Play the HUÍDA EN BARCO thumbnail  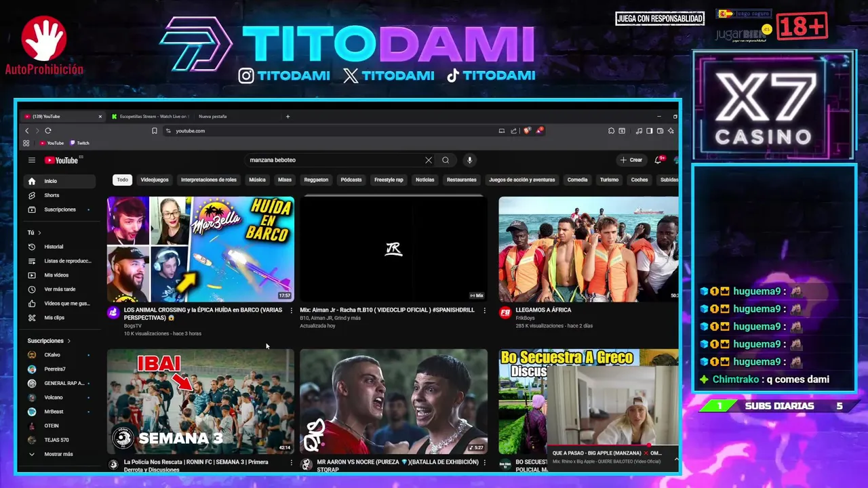[201, 249]
